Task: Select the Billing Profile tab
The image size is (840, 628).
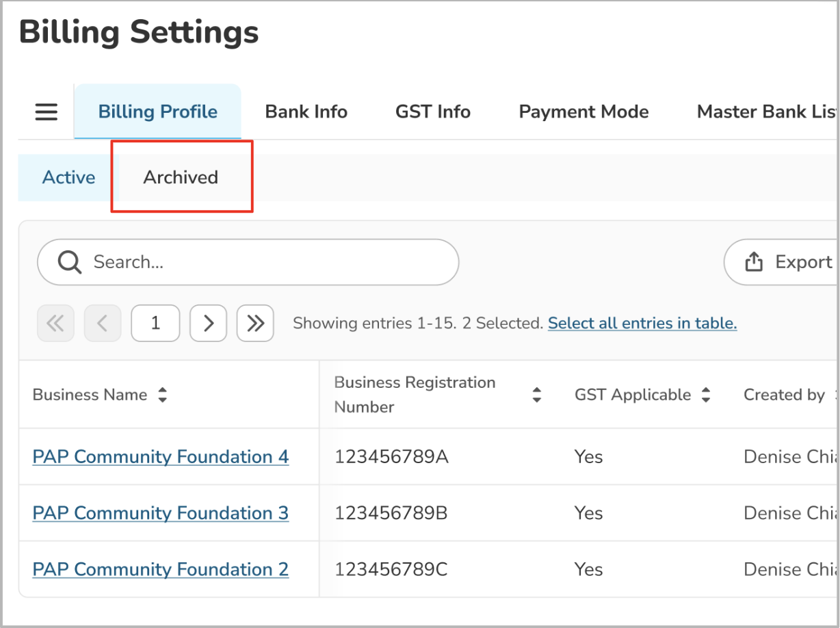Action: click(x=158, y=112)
